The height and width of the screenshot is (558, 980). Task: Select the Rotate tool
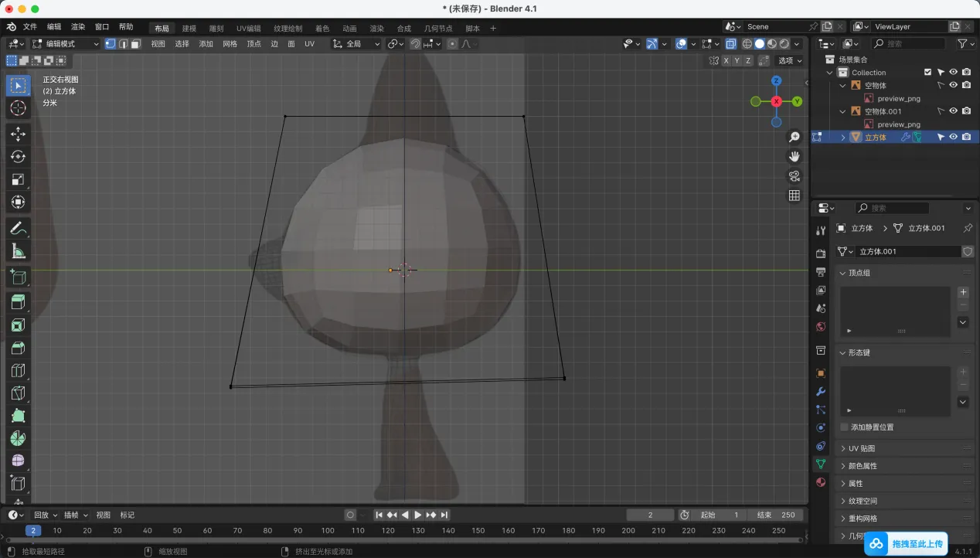coord(18,157)
